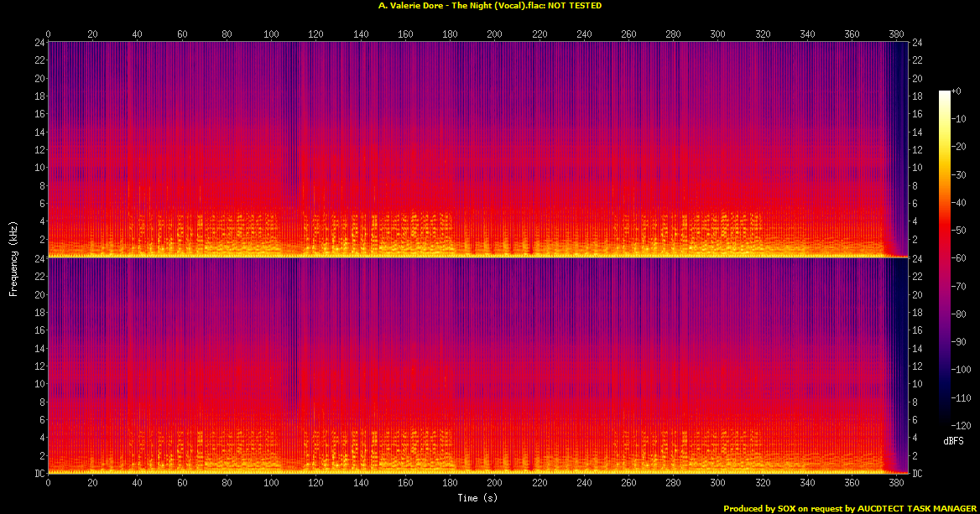This screenshot has width=980, height=514.
Task: Click the "300" tick on the bottom time axis
Action: tap(718, 483)
